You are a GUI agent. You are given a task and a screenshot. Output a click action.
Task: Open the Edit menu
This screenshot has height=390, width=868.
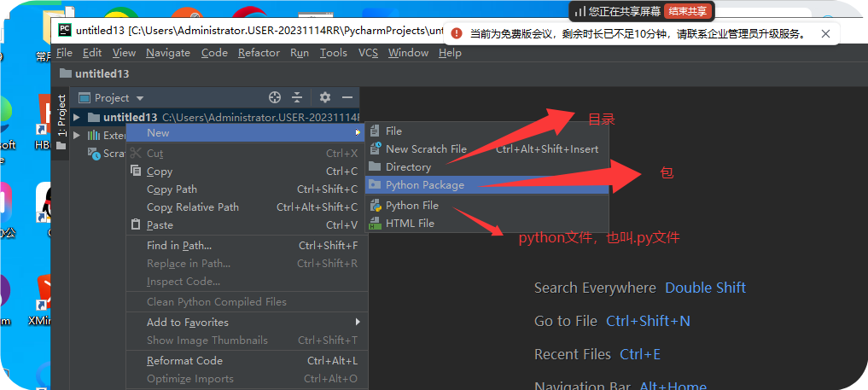click(92, 53)
